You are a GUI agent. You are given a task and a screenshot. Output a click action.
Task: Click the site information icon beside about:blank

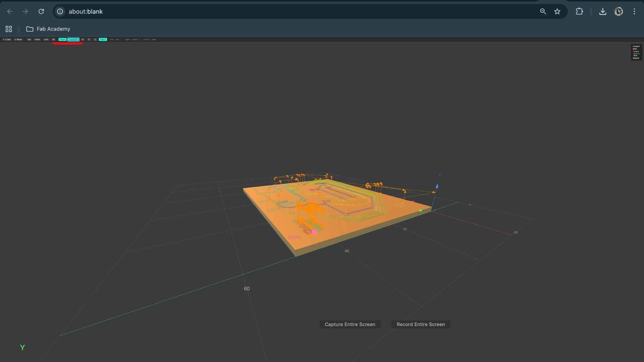(60, 11)
